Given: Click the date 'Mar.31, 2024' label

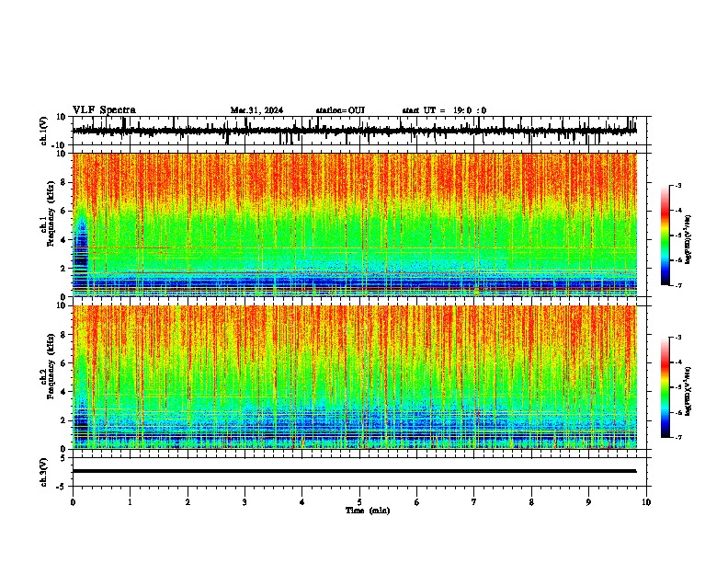Looking at the screenshot, I should click(x=256, y=110).
